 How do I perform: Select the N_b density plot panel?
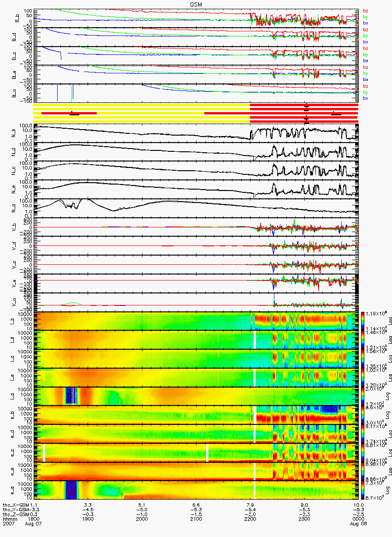(196, 133)
